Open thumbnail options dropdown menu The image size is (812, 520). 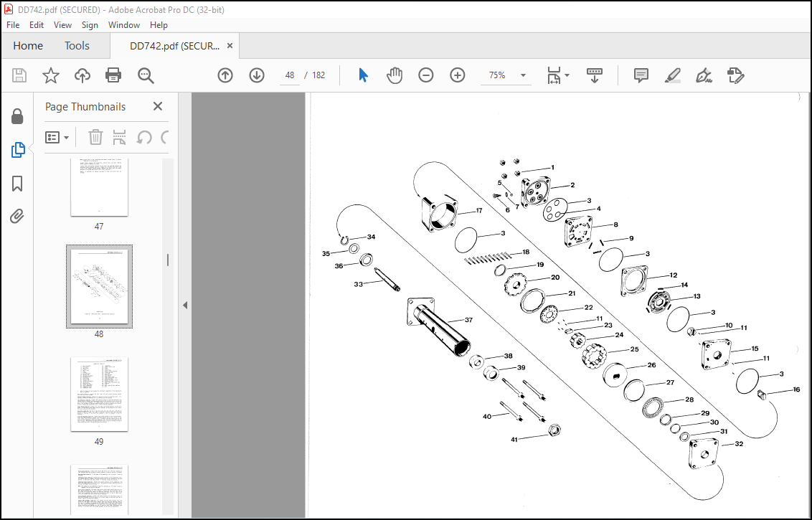tap(57, 137)
